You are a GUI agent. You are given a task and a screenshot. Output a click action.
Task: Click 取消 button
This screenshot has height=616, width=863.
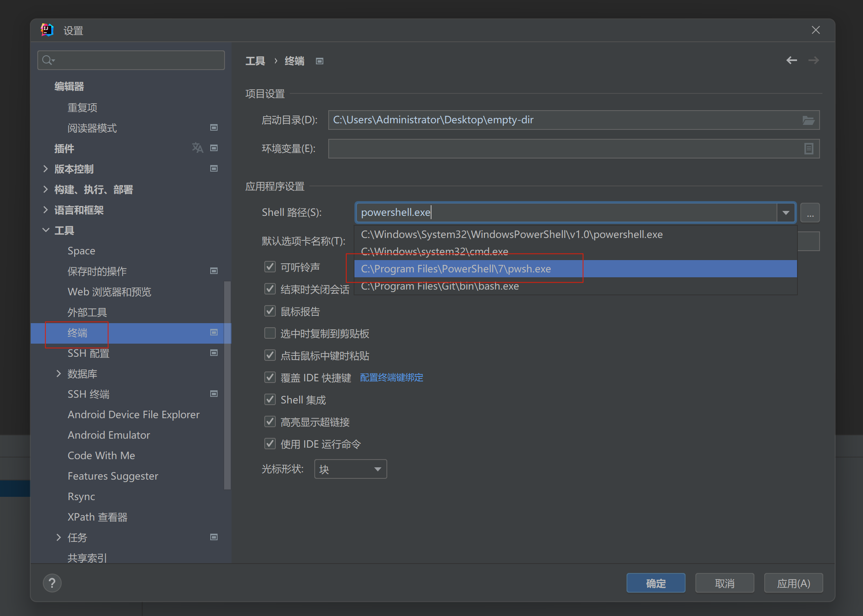(x=724, y=583)
